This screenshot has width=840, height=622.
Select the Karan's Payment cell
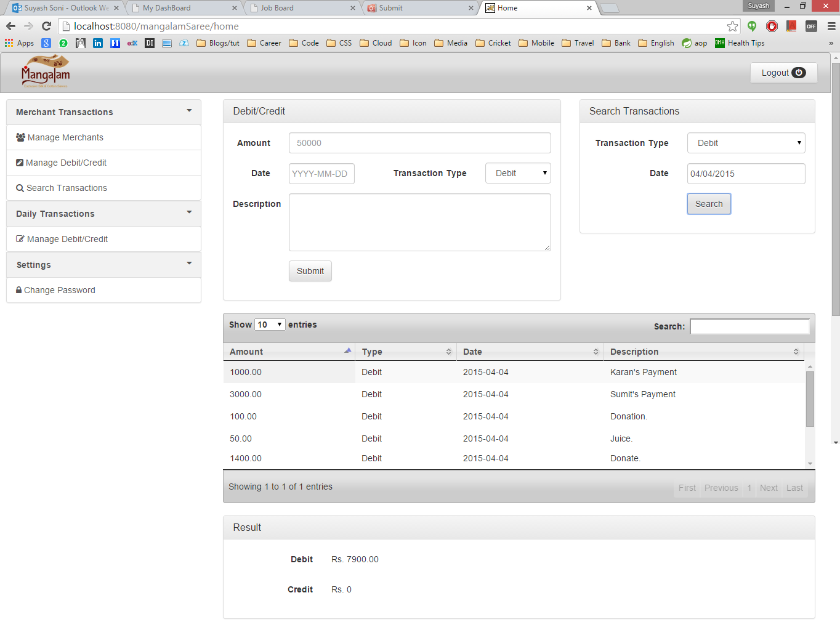pyautogui.click(x=704, y=372)
